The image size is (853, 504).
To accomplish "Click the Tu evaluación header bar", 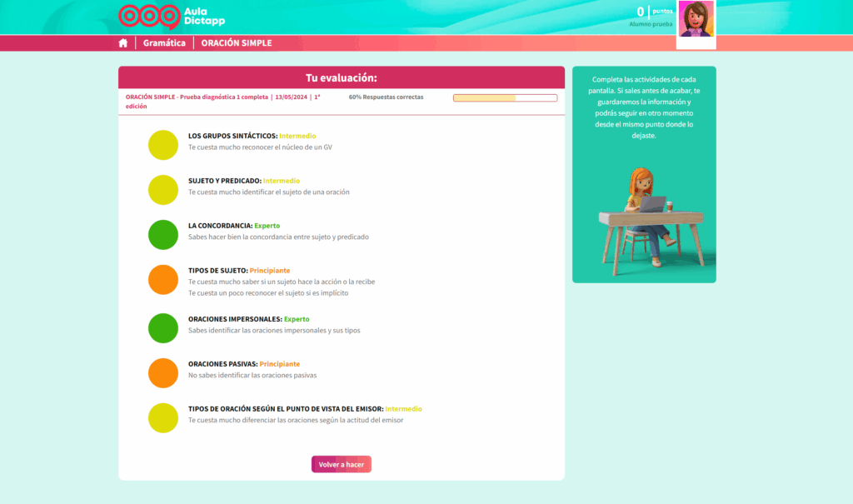I will tap(342, 77).
